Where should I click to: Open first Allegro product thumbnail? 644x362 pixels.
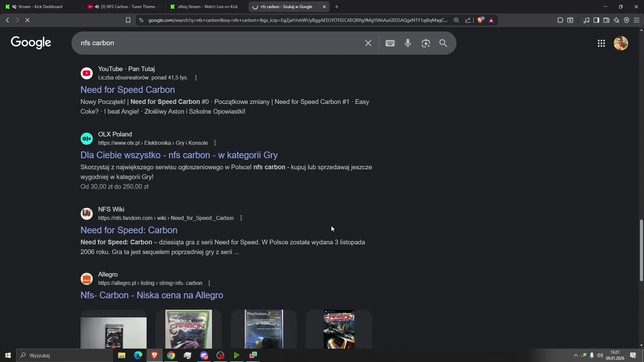click(114, 329)
